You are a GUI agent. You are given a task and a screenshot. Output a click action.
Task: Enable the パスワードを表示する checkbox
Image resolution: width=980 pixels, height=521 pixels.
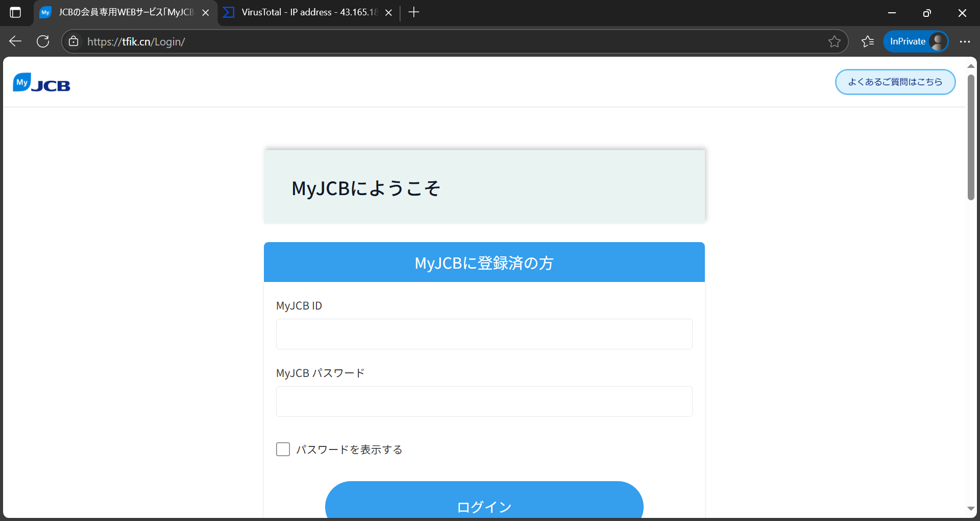pos(283,449)
